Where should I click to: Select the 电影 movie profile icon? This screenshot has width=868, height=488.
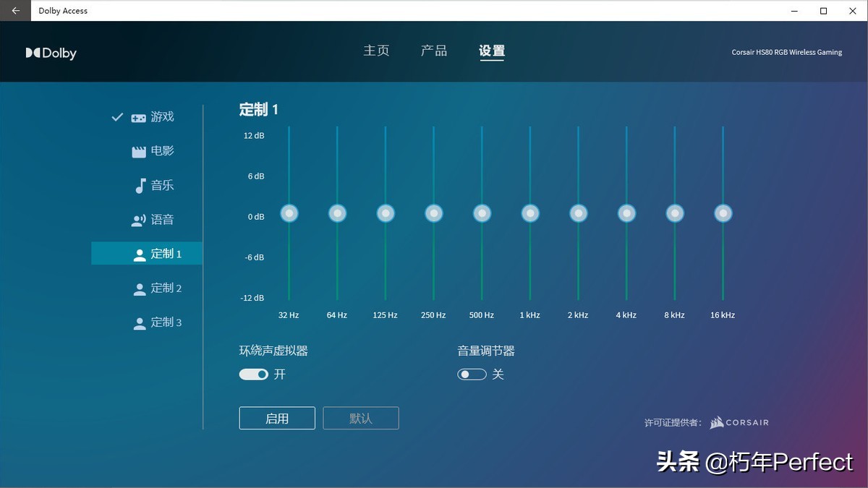click(x=138, y=150)
